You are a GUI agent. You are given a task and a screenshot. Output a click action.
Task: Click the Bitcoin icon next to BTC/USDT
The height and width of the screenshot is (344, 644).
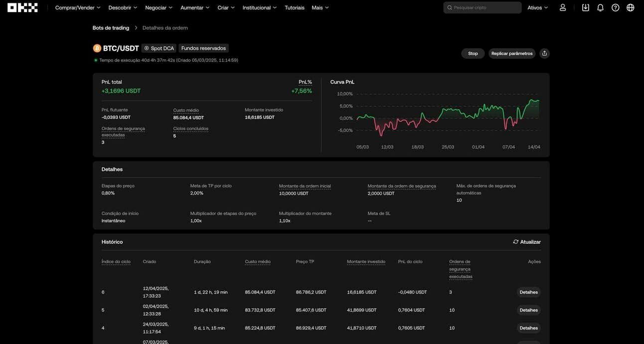pyautogui.click(x=97, y=48)
